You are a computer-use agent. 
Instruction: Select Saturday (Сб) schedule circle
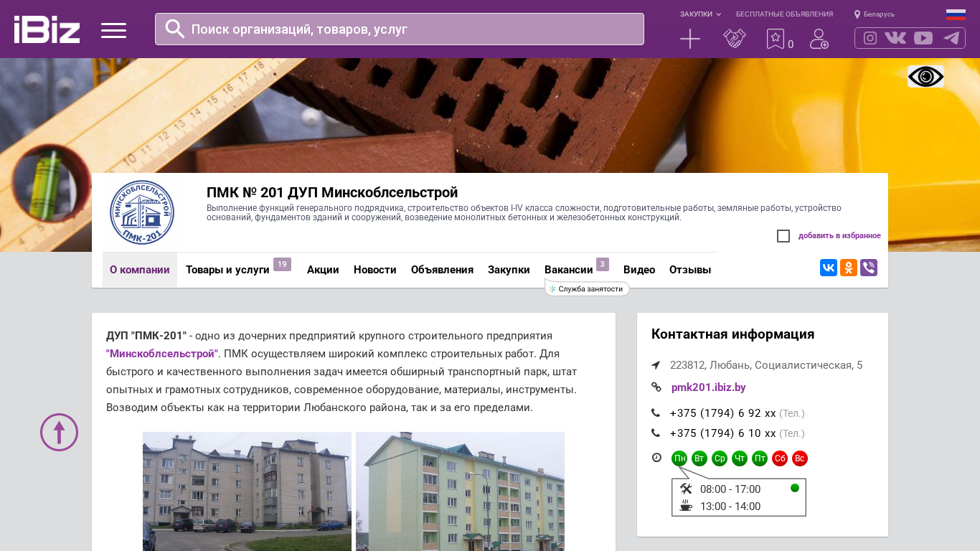(780, 458)
